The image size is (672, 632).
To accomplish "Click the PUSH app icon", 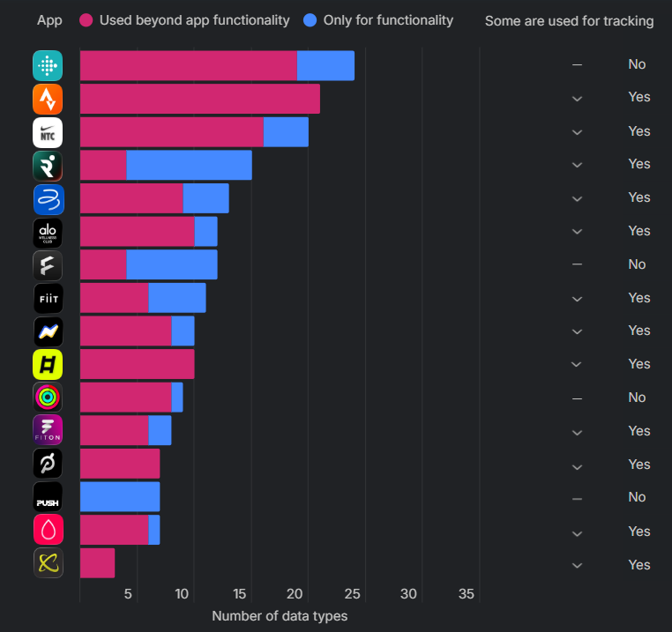I will 48,497.
